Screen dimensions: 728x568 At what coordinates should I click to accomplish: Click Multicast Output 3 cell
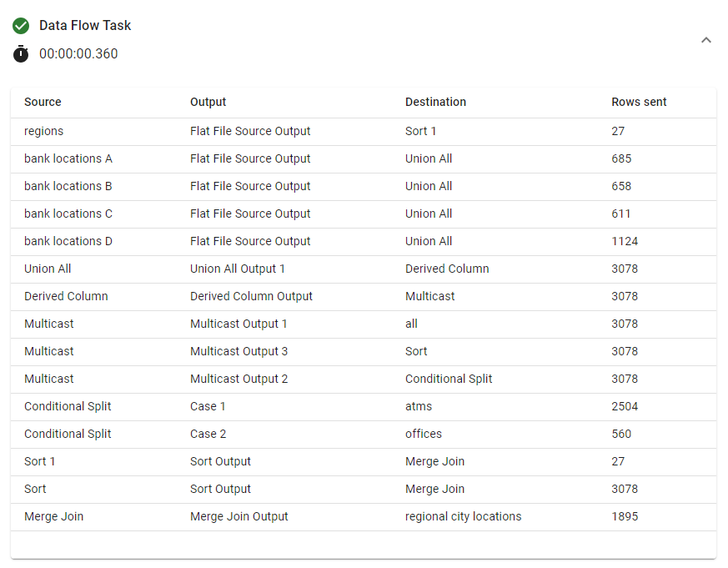[238, 351]
